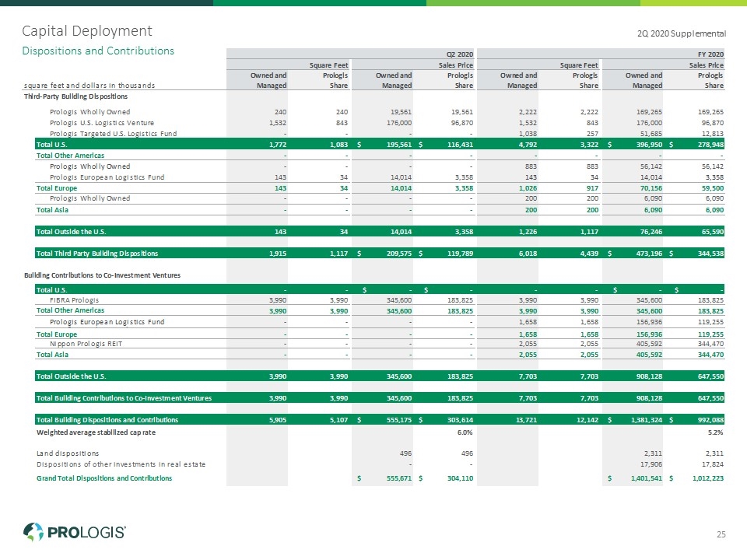747x560 pixels.
Task: Click the 6.0% cap rate value
Action: [x=465, y=432]
